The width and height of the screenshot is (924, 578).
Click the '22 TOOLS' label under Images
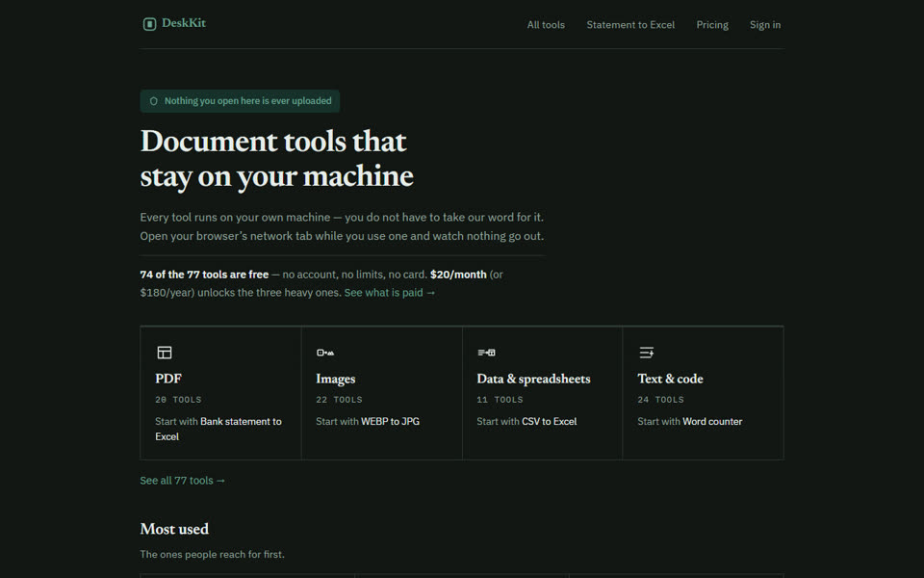pos(339,399)
